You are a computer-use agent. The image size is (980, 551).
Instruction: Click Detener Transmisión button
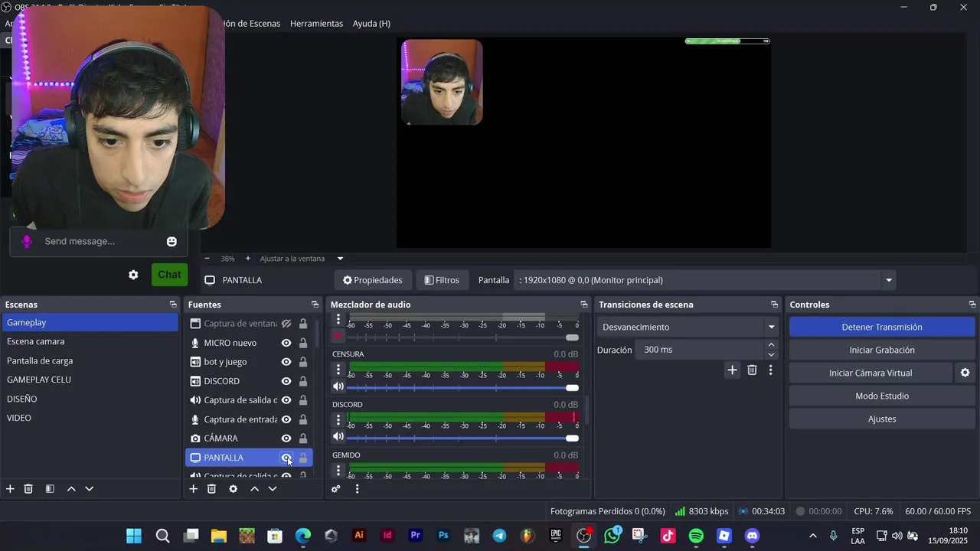click(882, 327)
